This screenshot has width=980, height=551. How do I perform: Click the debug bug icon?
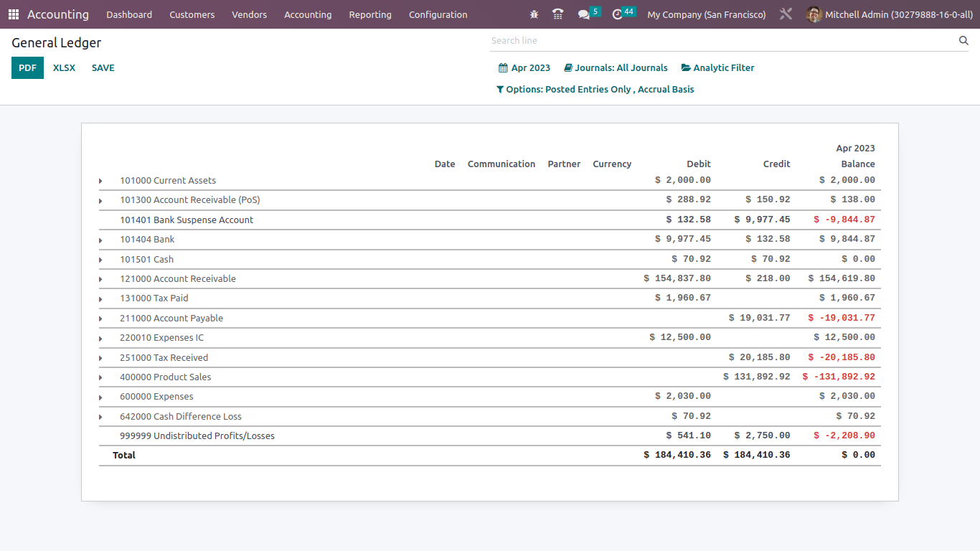tap(534, 14)
